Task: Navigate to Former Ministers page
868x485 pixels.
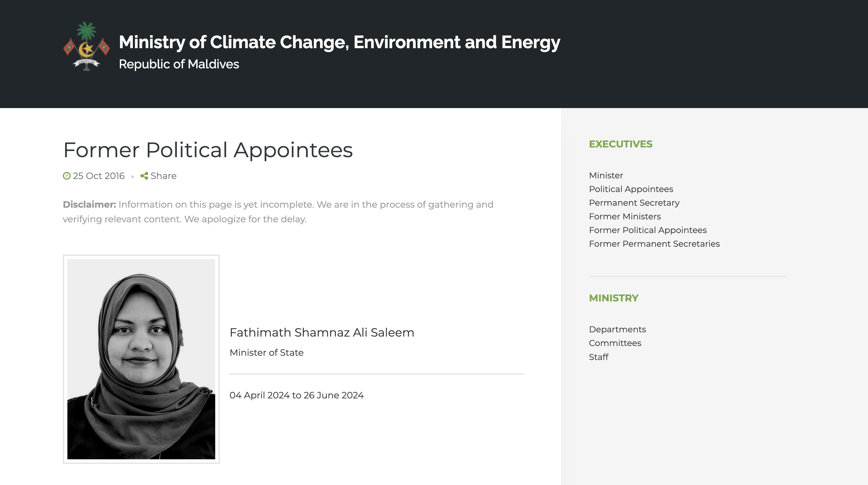Action: (x=625, y=216)
